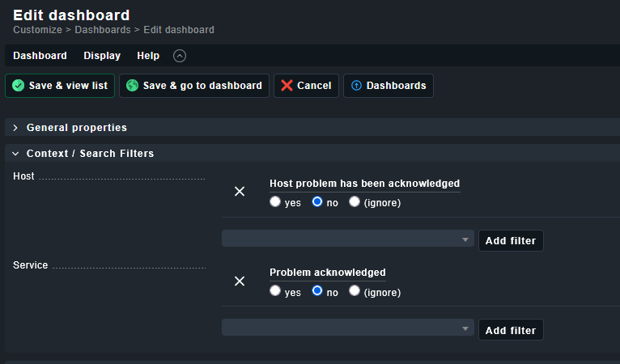Select yes for Host problem has been acknowledged

tap(275, 202)
